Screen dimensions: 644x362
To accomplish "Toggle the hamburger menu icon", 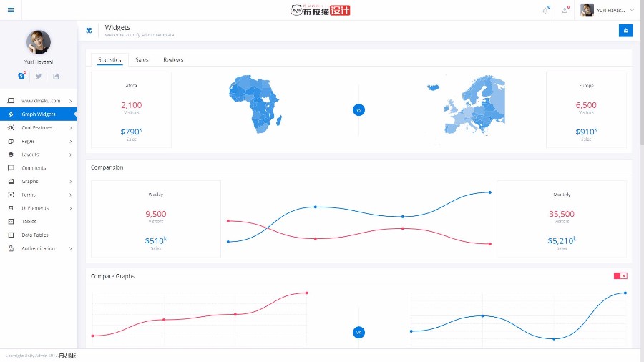I will (x=11, y=10).
